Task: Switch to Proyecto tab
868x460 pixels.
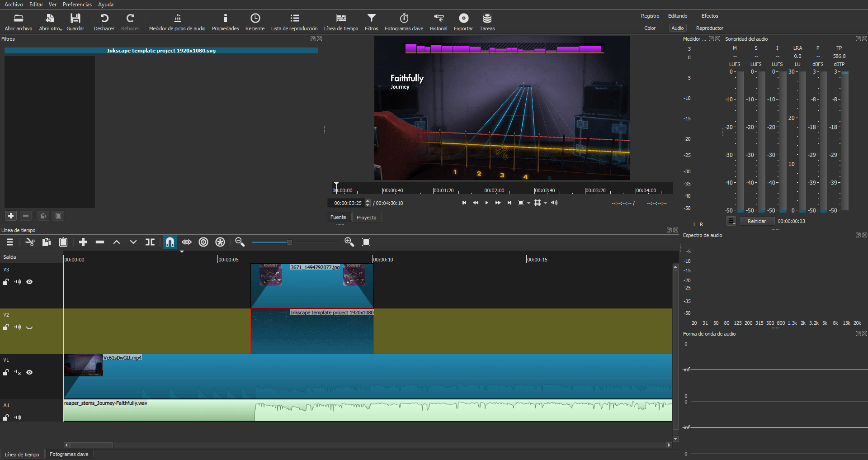Action: tap(366, 218)
